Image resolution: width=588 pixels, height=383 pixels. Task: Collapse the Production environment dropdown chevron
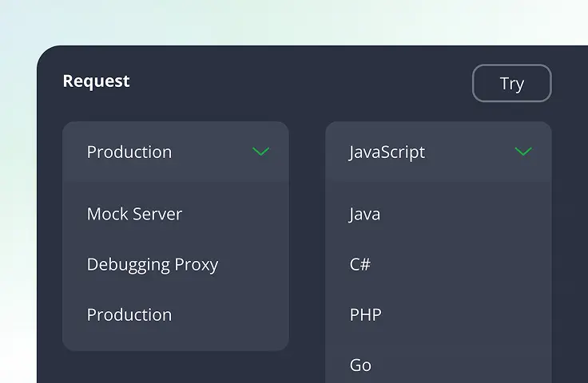coord(260,152)
